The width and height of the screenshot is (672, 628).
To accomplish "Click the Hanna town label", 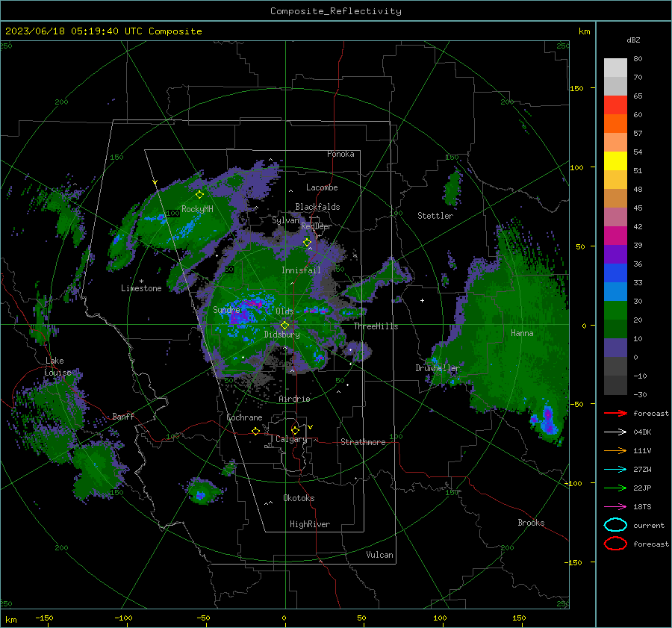I will click(x=522, y=333).
